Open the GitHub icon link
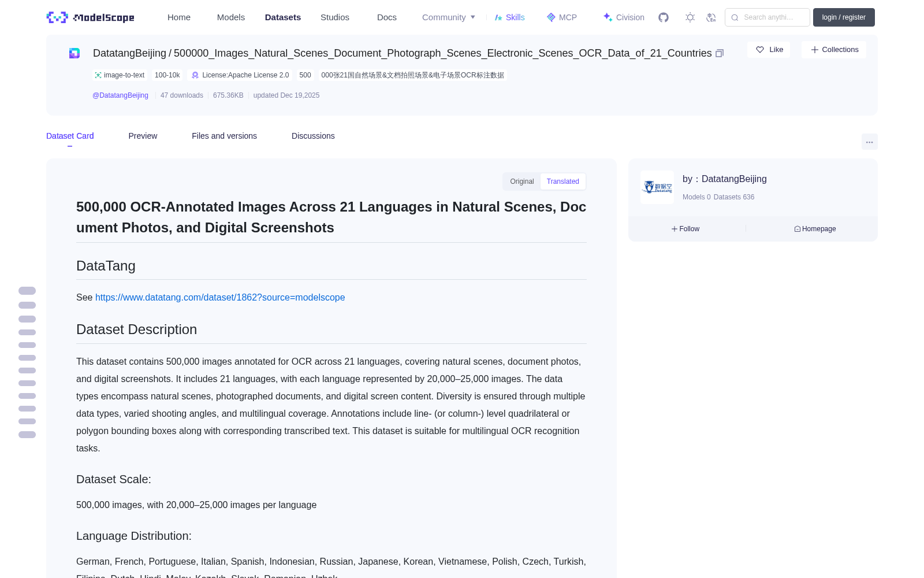 [x=664, y=17]
